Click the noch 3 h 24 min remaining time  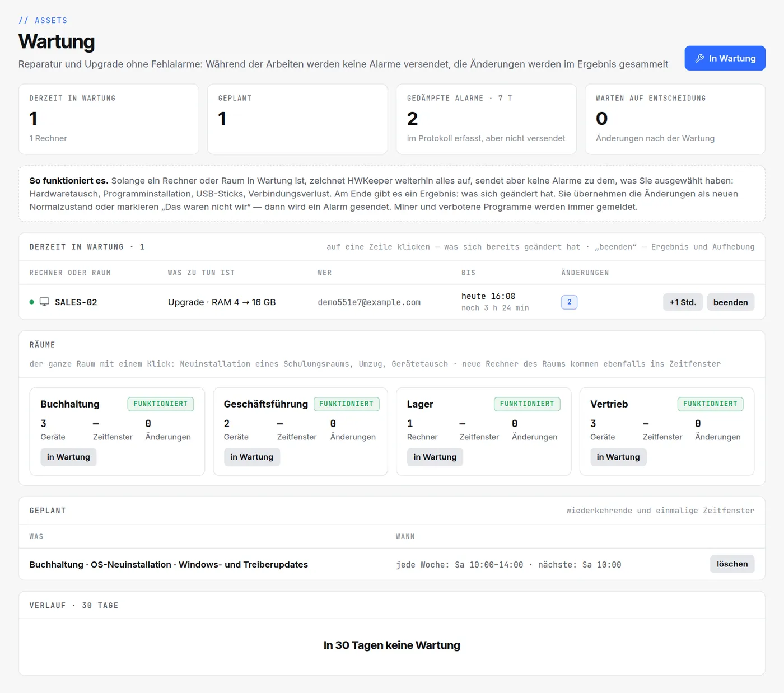pyautogui.click(x=495, y=308)
